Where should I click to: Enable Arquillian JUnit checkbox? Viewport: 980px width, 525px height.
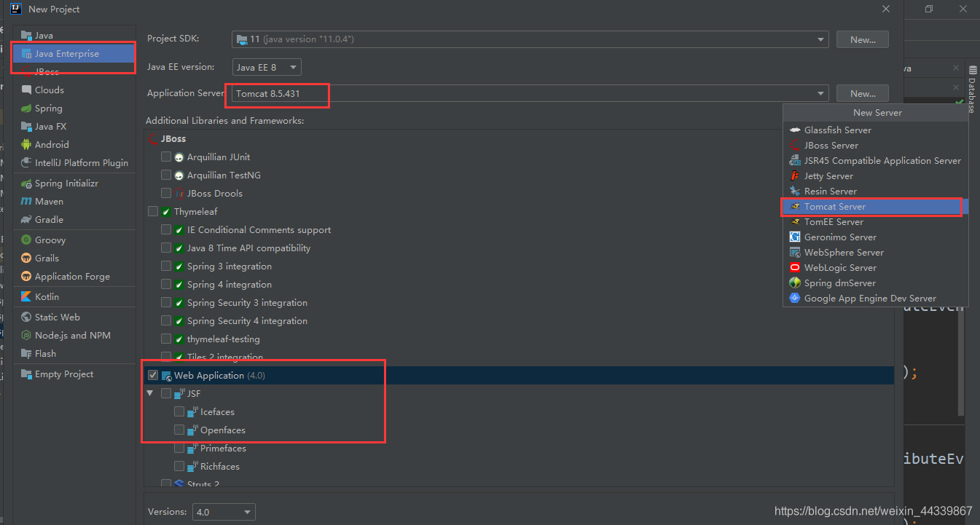pyautogui.click(x=166, y=157)
